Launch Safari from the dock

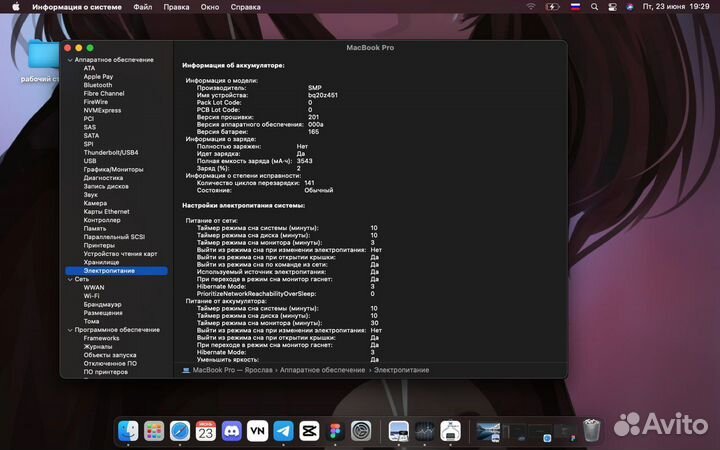[180, 431]
